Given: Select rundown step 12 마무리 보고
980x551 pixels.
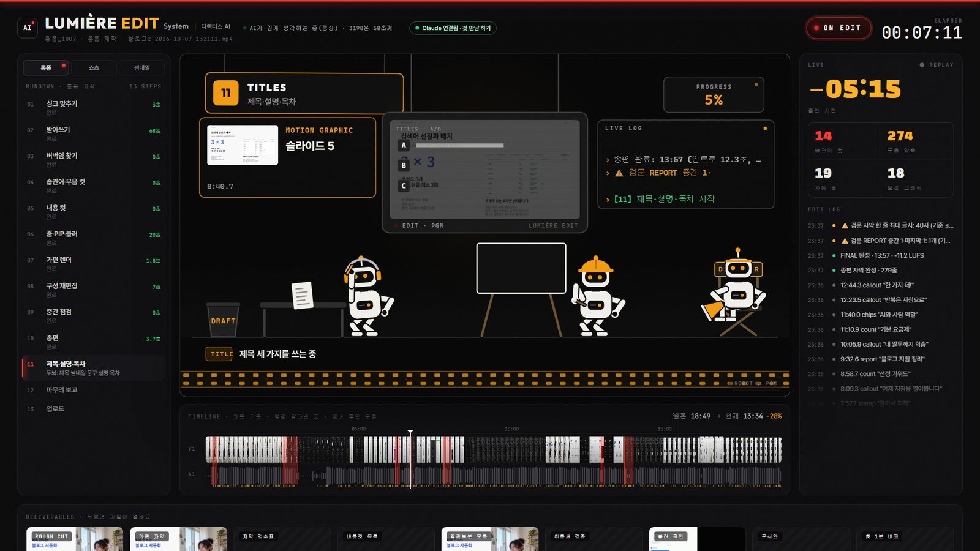Looking at the screenshot, I should tap(94, 390).
